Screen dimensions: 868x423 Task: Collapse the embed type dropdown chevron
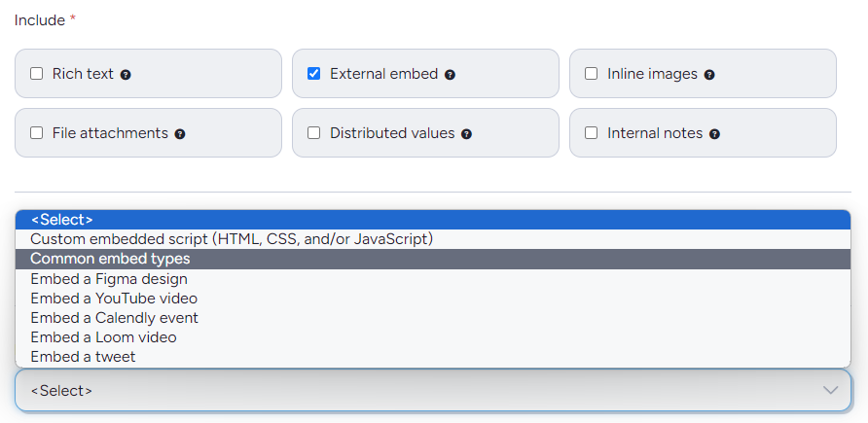pos(830,390)
